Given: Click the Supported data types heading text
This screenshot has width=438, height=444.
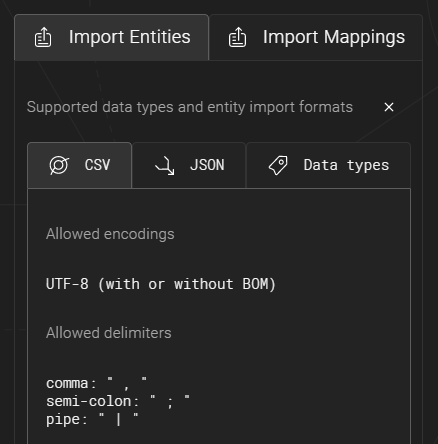Looking at the screenshot, I should (x=190, y=107).
